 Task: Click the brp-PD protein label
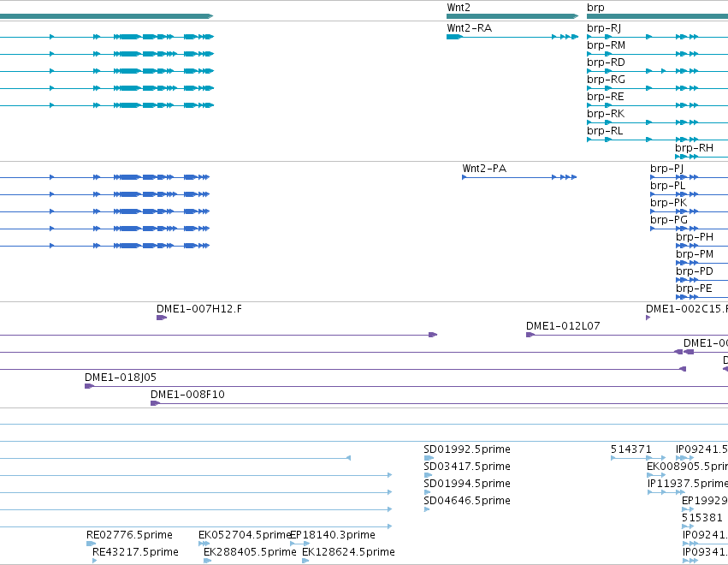click(x=694, y=272)
